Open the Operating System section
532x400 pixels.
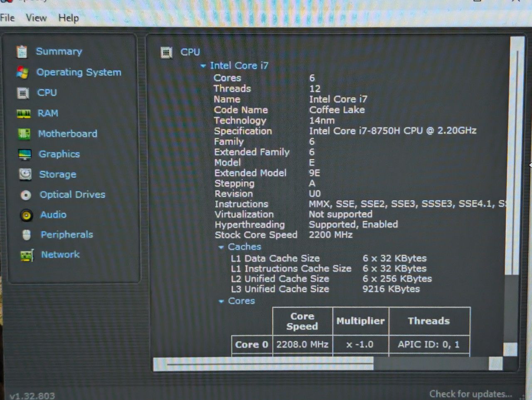coord(79,72)
